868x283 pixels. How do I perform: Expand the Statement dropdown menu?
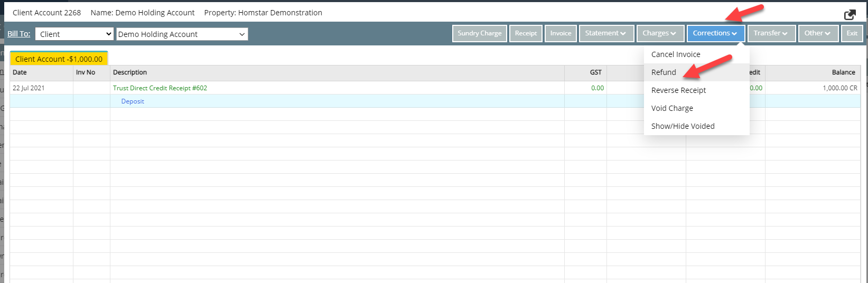(605, 33)
